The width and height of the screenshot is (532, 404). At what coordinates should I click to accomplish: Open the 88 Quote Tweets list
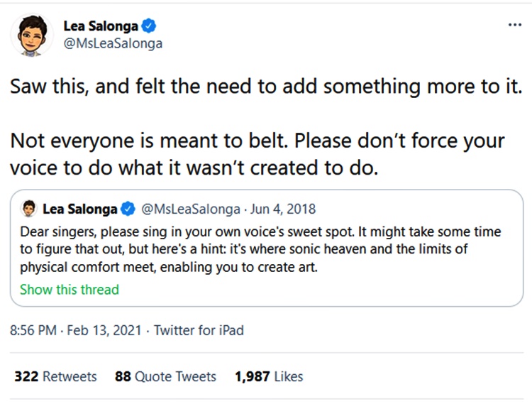165,376
